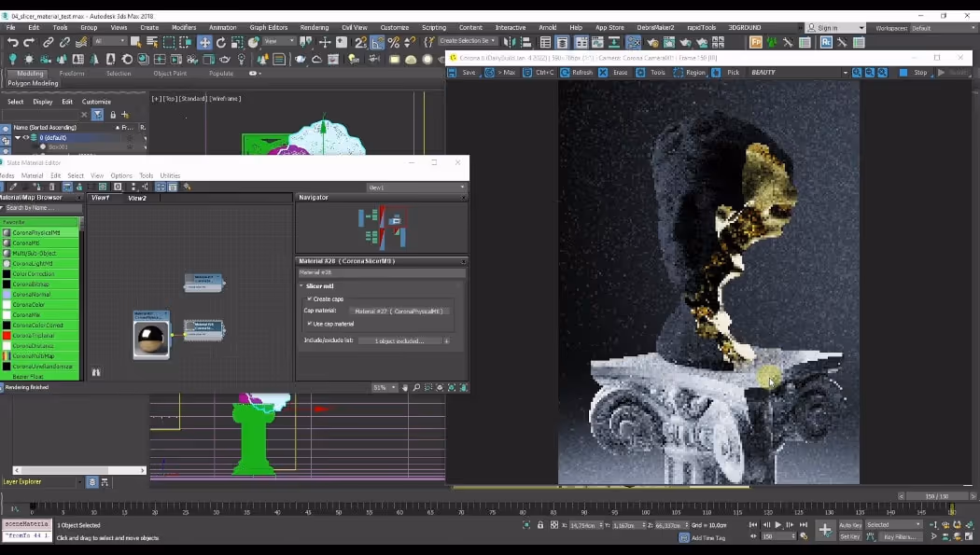
Task: Toggle the 2.5D Snaps icon
Action: [360, 43]
